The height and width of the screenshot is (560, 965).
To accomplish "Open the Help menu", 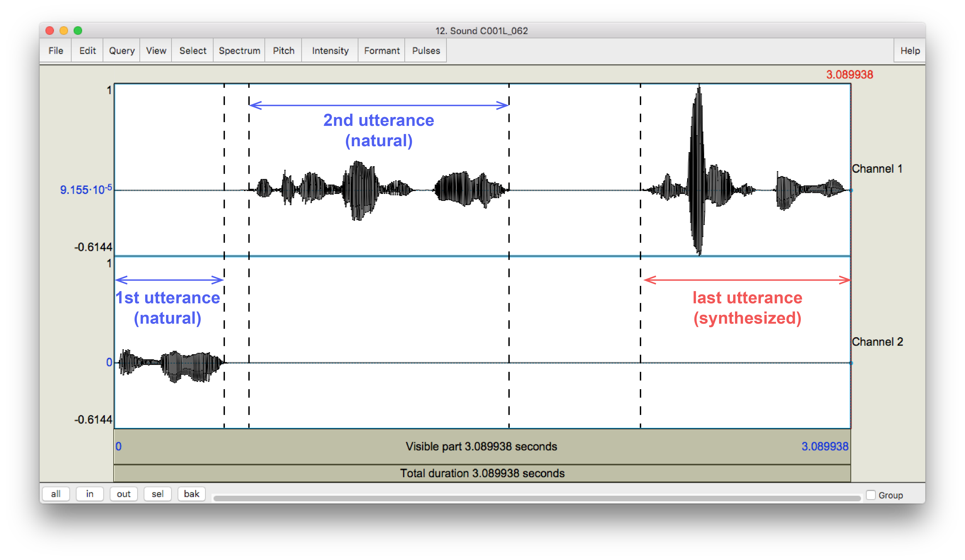I will [x=910, y=51].
